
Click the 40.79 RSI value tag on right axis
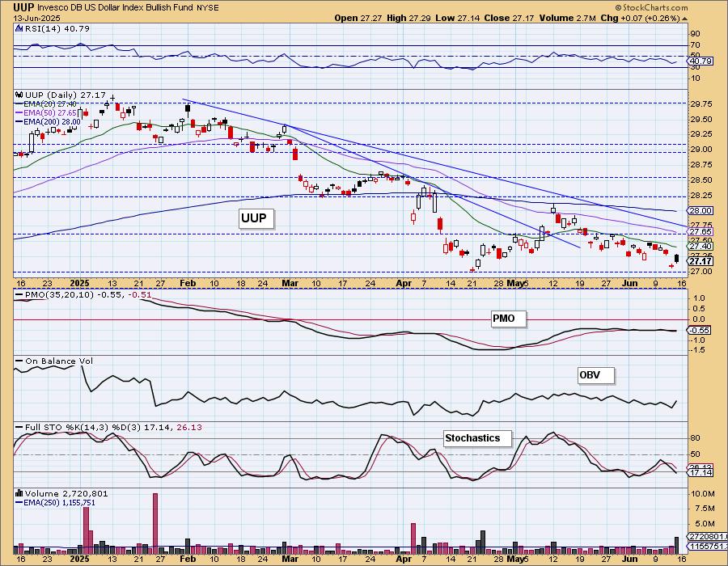pos(700,61)
